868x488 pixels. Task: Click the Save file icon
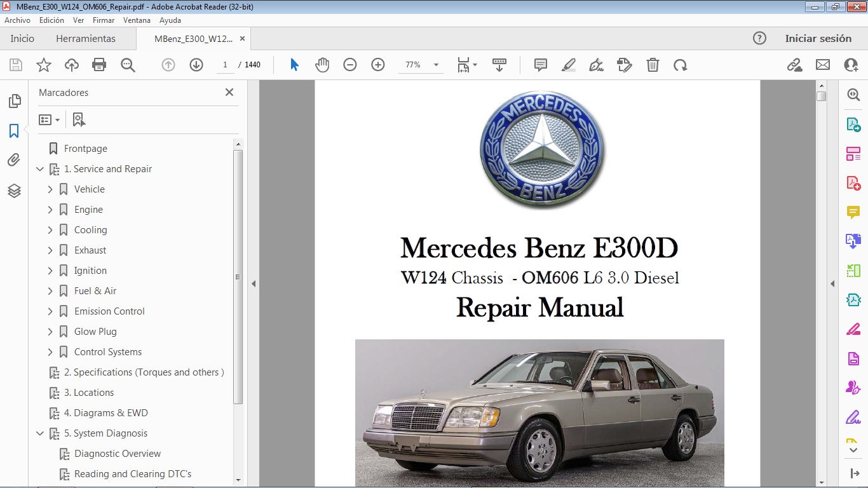[x=16, y=65]
